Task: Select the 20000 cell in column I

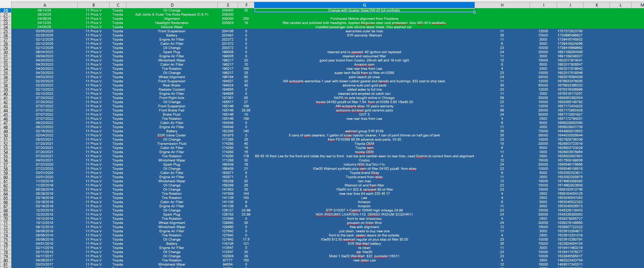Action: pyautogui.click(x=543, y=144)
